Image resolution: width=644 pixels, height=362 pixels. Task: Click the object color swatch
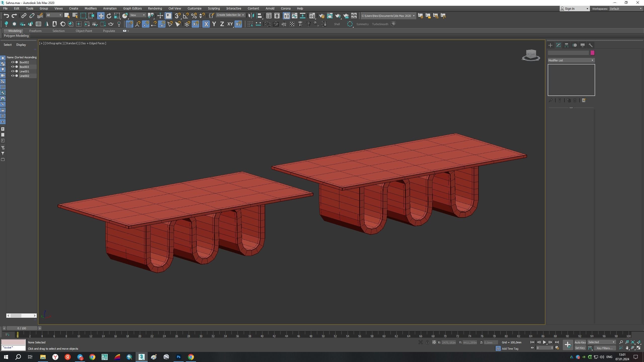tap(592, 53)
